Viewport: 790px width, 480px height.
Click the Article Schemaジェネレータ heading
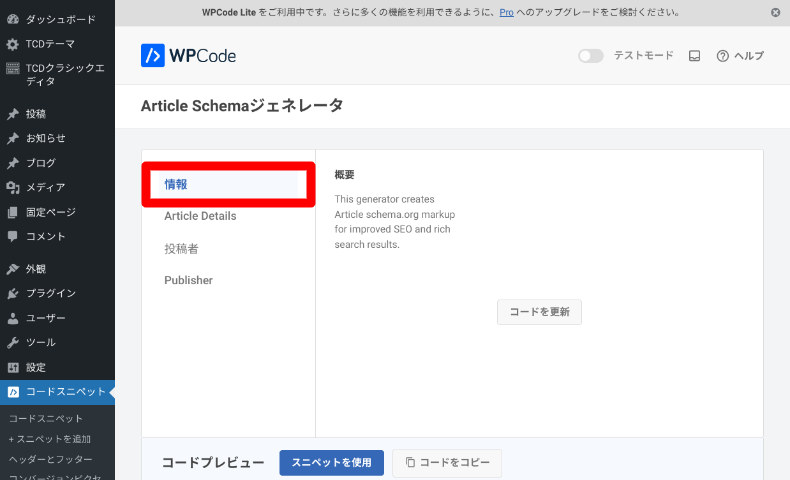[242, 106]
